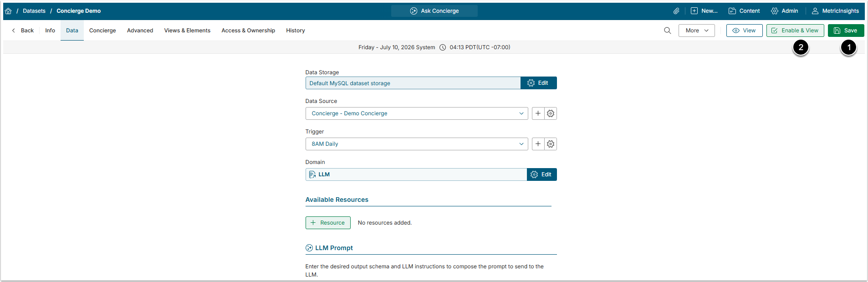Click Enable & View button

[795, 31]
